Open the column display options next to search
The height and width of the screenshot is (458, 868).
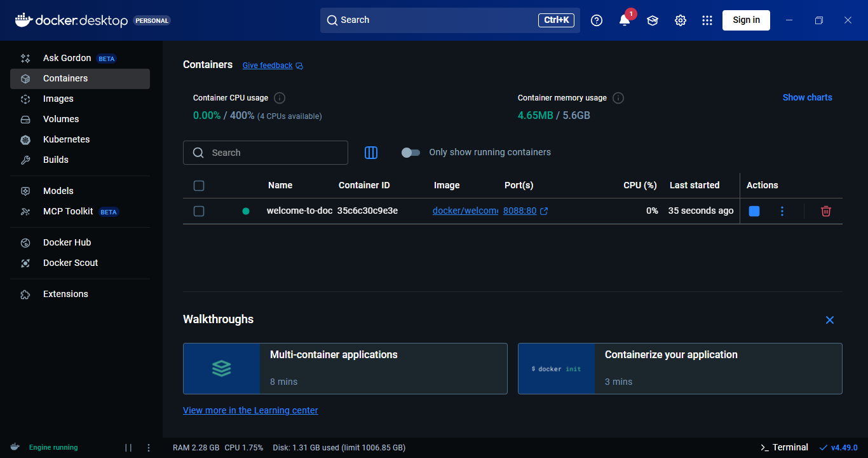(370, 153)
